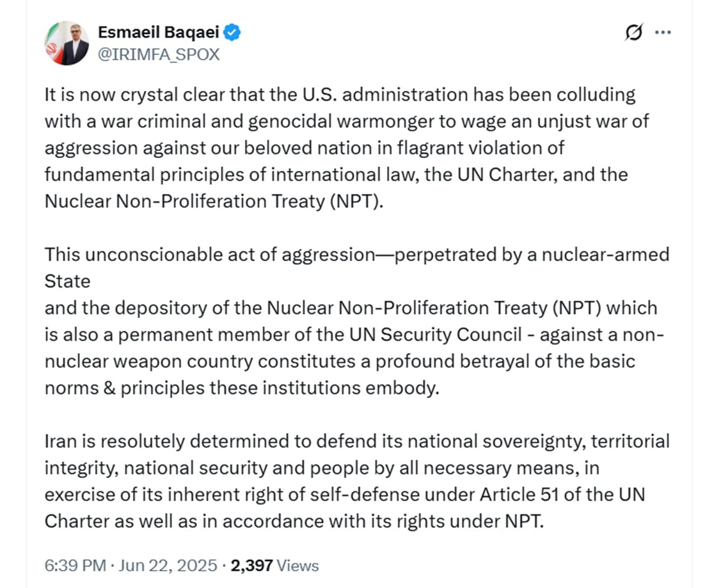
Task: Open the Grok explain-post icon
Action: coord(634,32)
